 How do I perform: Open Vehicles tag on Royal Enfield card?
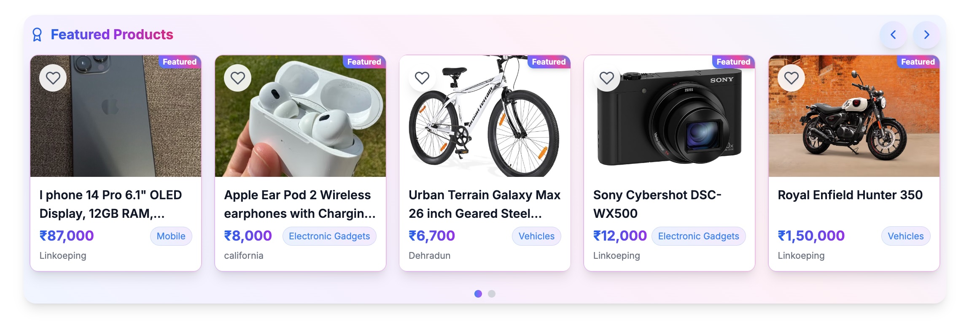point(906,236)
